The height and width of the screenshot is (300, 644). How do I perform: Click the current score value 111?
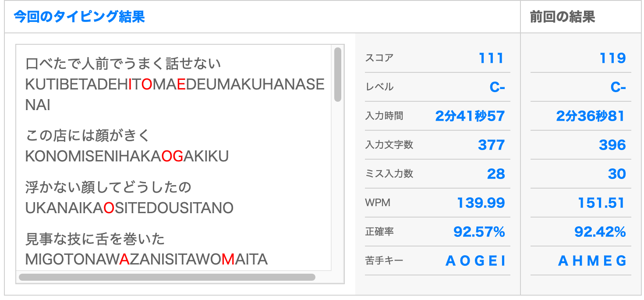pyautogui.click(x=491, y=58)
